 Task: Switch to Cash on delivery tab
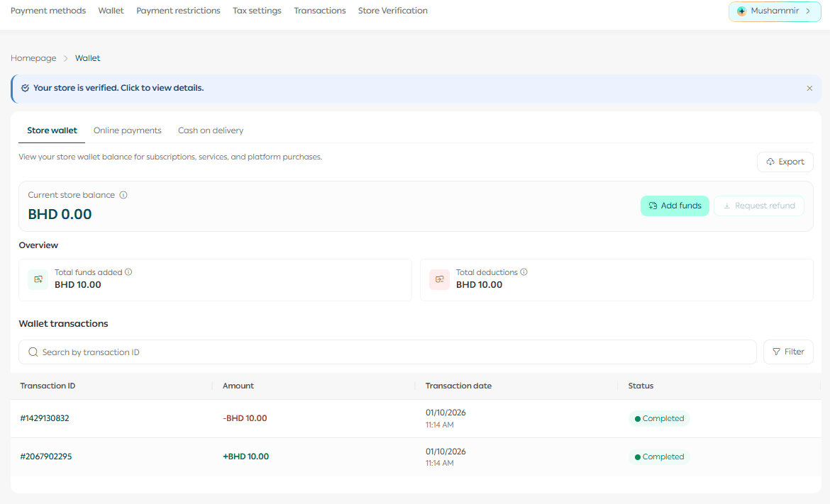point(211,130)
